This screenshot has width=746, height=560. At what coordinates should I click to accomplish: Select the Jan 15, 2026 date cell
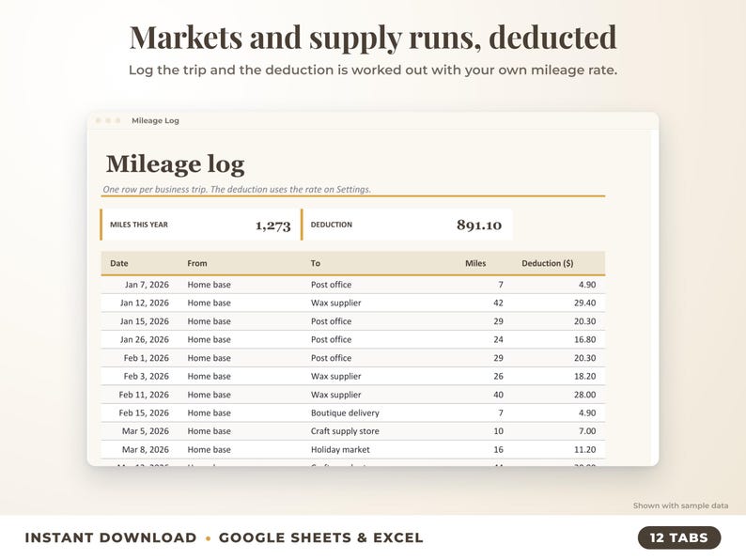coord(144,321)
